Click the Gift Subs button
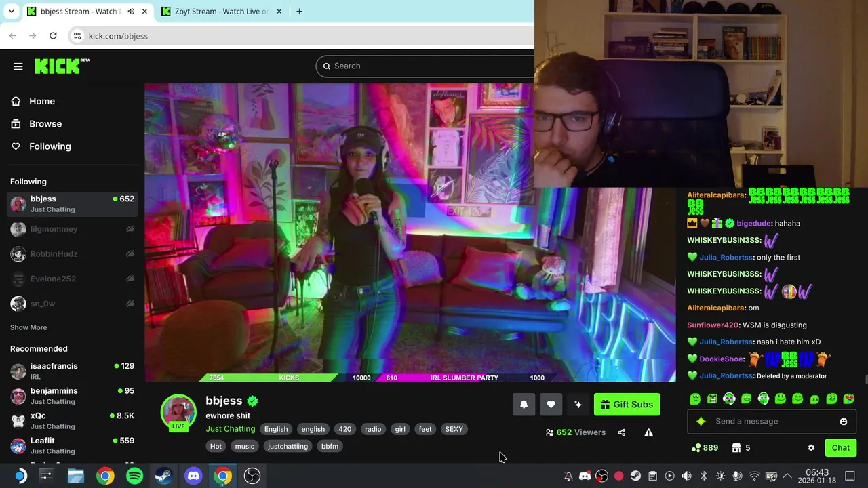 tap(627, 405)
